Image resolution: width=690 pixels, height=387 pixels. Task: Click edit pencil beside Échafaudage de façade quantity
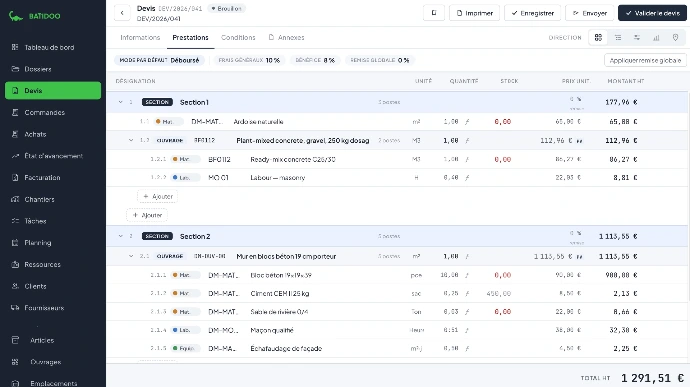point(467,348)
